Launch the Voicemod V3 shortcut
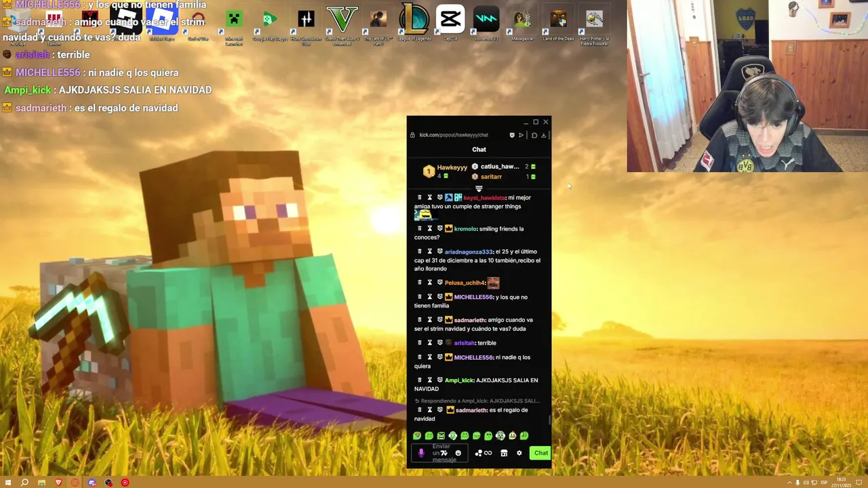Image resolution: width=868 pixels, height=488 pixels. tap(486, 22)
